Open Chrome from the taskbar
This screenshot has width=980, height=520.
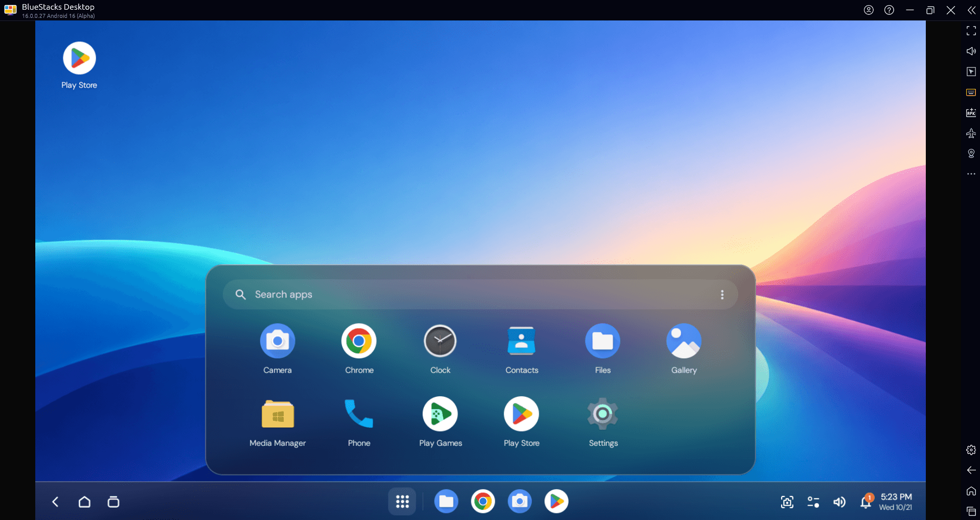[483, 502]
